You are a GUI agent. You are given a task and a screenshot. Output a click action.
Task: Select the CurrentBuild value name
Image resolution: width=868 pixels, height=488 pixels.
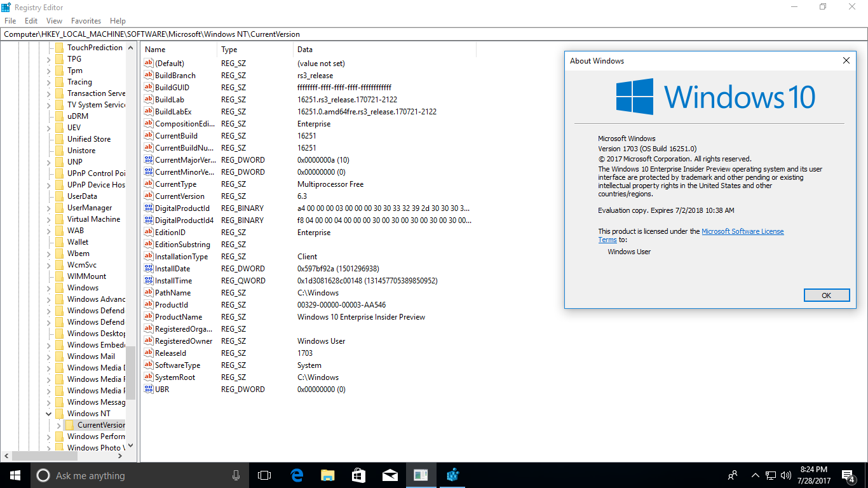(176, 136)
